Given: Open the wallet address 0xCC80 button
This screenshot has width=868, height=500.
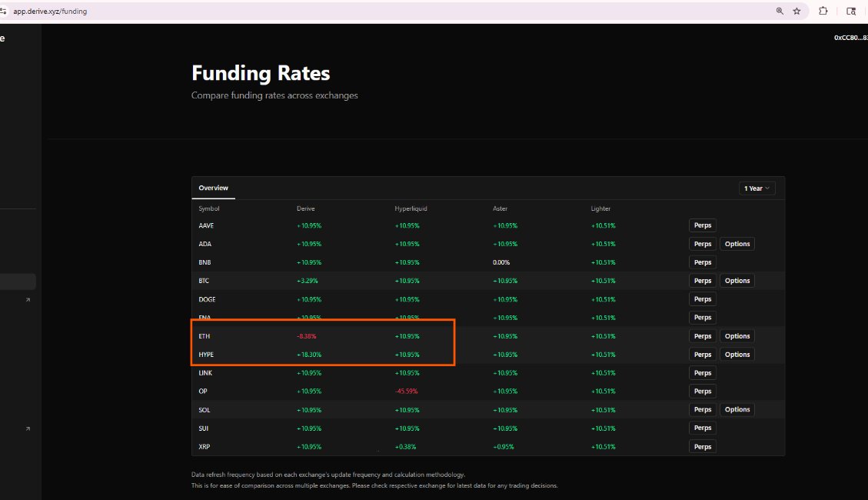Looking at the screenshot, I should click(851, 38).
